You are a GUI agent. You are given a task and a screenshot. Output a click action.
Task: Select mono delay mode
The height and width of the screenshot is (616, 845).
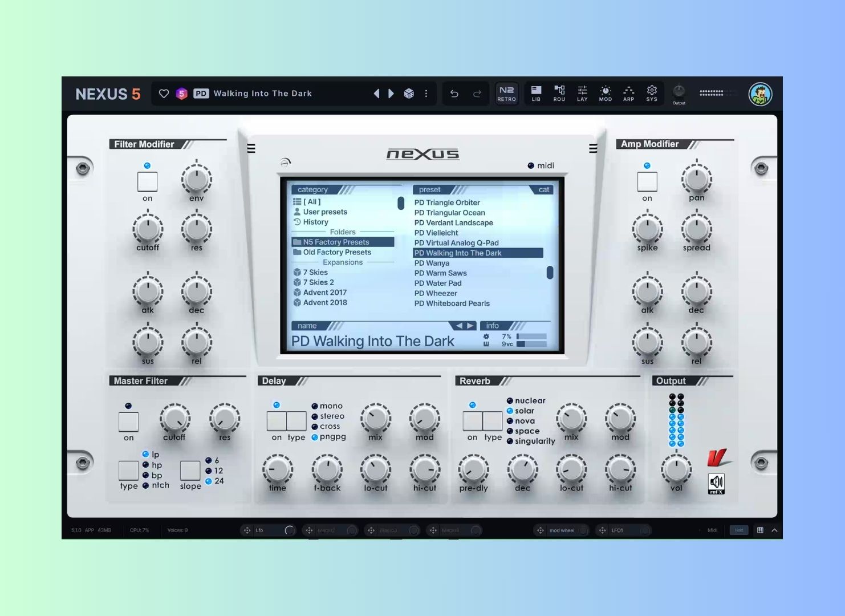[327, 406]
